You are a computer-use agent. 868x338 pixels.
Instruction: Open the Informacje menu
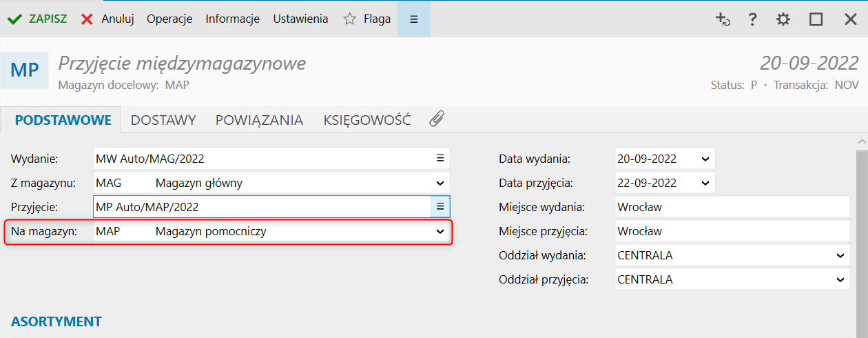coord(232,19)
